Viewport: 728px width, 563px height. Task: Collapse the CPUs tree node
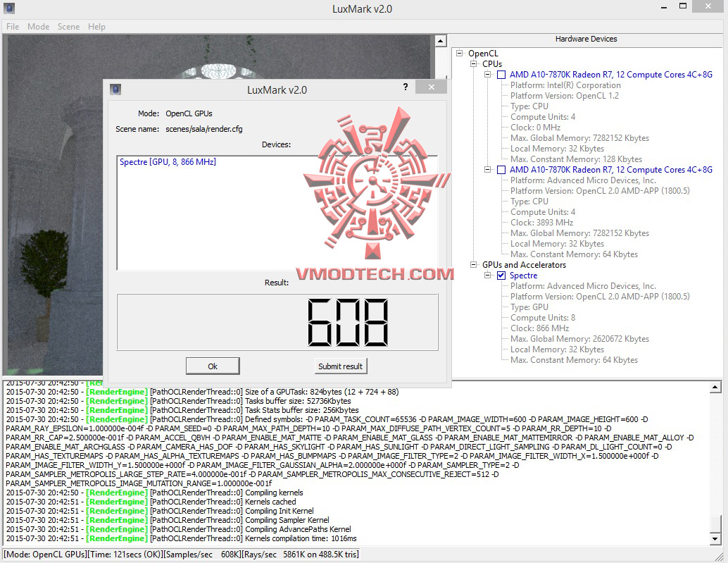pos(473,63)
